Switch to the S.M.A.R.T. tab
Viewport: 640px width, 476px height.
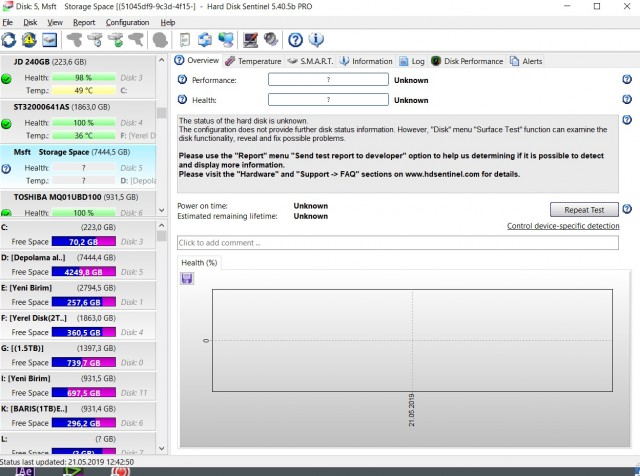(x=310, y=61)
